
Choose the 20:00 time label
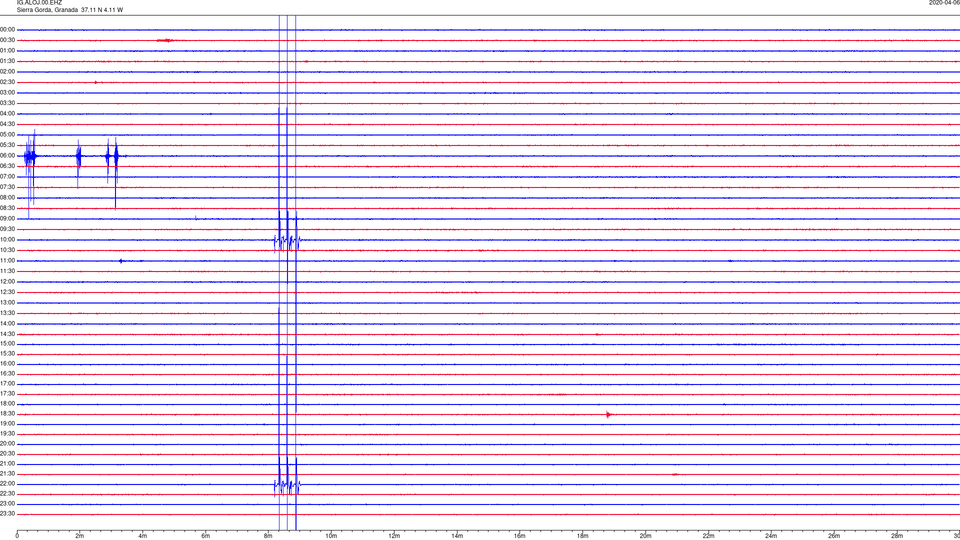pos(7,443)
